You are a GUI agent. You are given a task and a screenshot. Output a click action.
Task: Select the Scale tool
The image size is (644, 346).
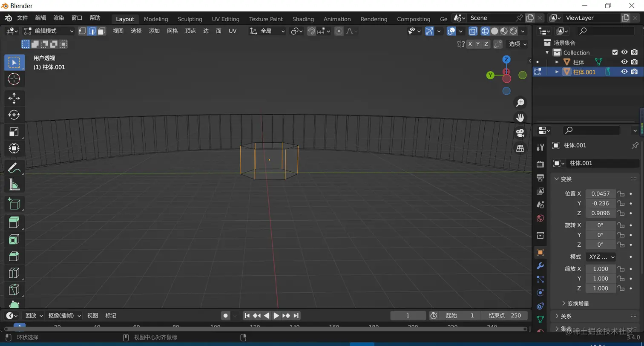[14, 132]
